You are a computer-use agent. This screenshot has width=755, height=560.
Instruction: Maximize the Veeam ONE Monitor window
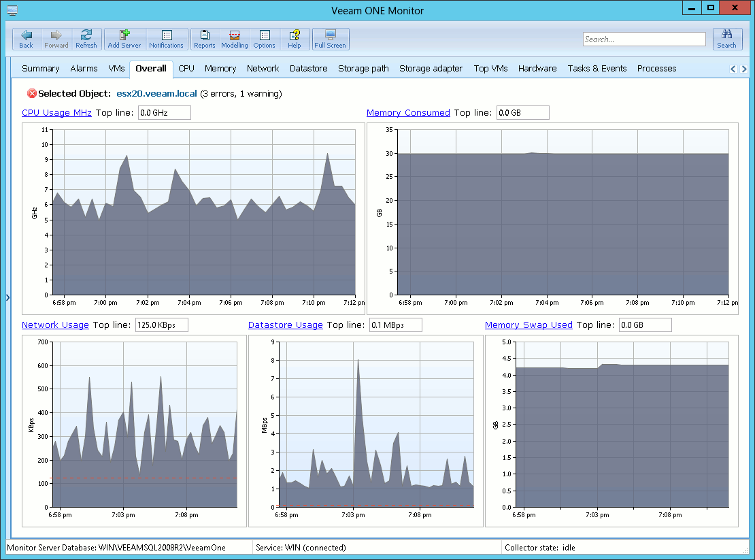point(710,7)
